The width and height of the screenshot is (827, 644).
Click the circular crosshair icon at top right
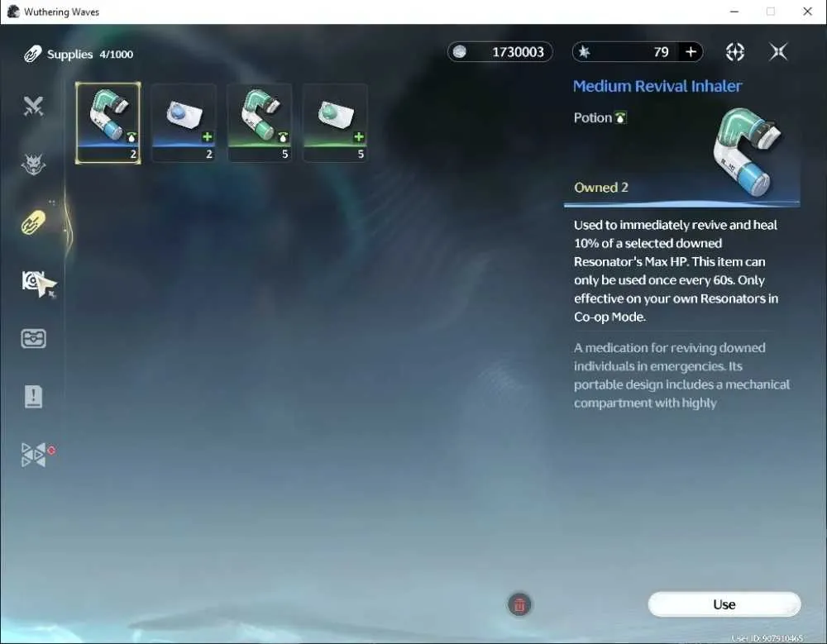[x=734, y=52]
